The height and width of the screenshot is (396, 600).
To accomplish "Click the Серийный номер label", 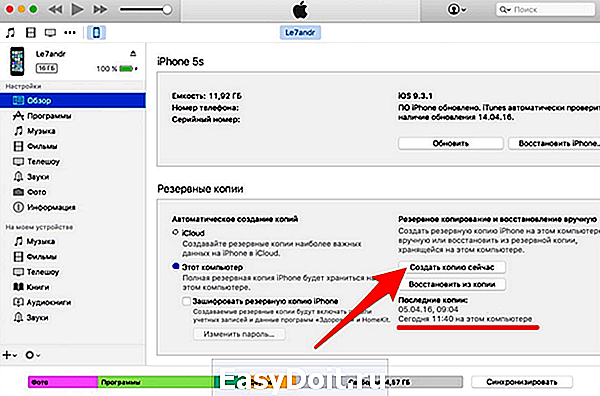I will coord(206,119).
